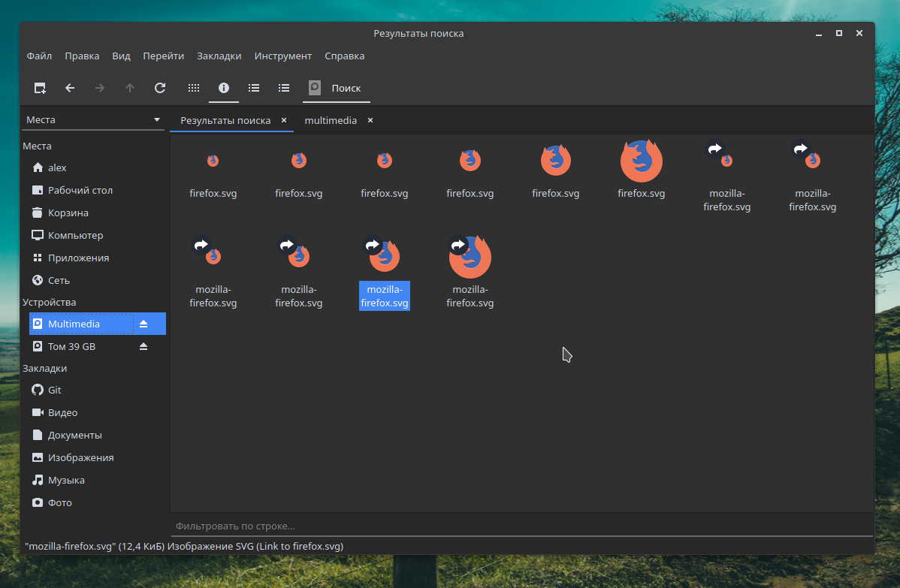Viewport: 900px width, 588px height.
Task: Maximize the Результаты поиска window
Action: pyautogui.click(x=839, y=33)
